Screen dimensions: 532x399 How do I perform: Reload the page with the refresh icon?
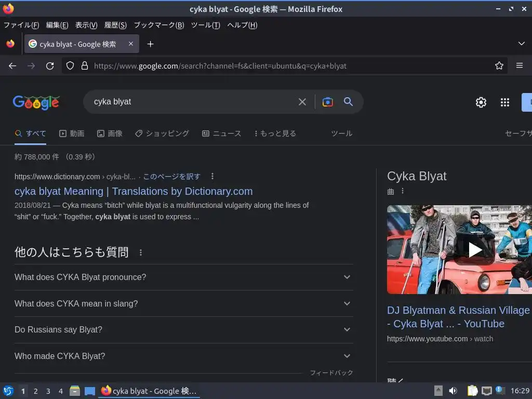(x=50, y=66)
